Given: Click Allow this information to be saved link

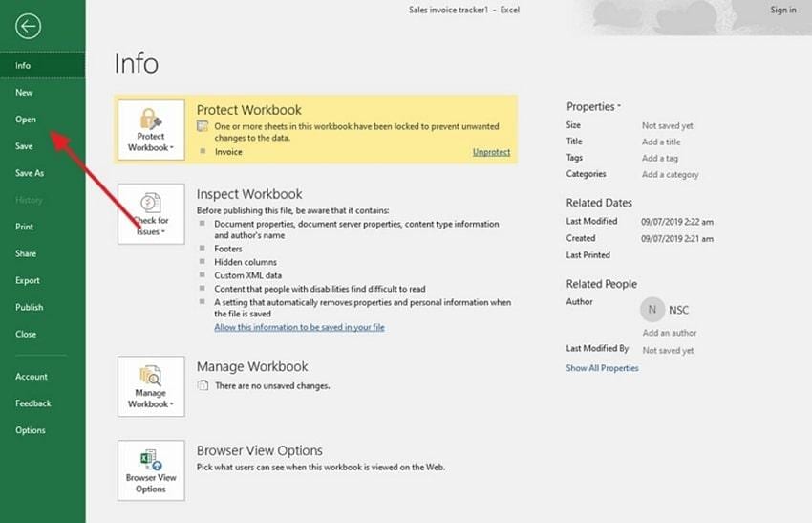Looking at the screenshot, I should tap(299, 327).
